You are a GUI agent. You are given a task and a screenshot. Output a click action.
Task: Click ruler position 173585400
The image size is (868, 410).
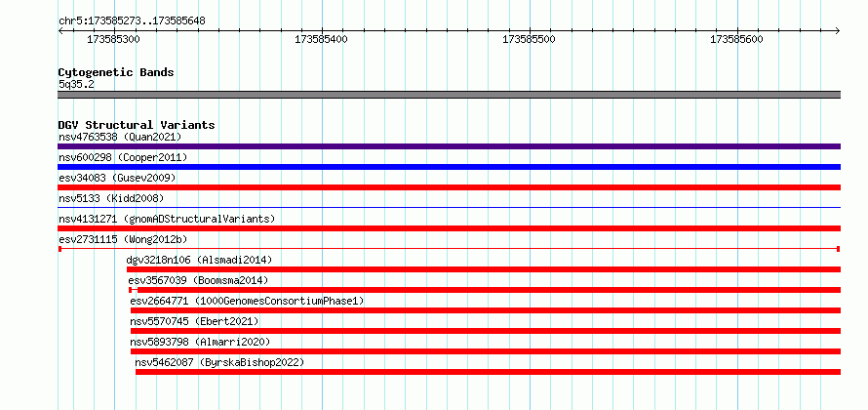(x=322, y=39)
